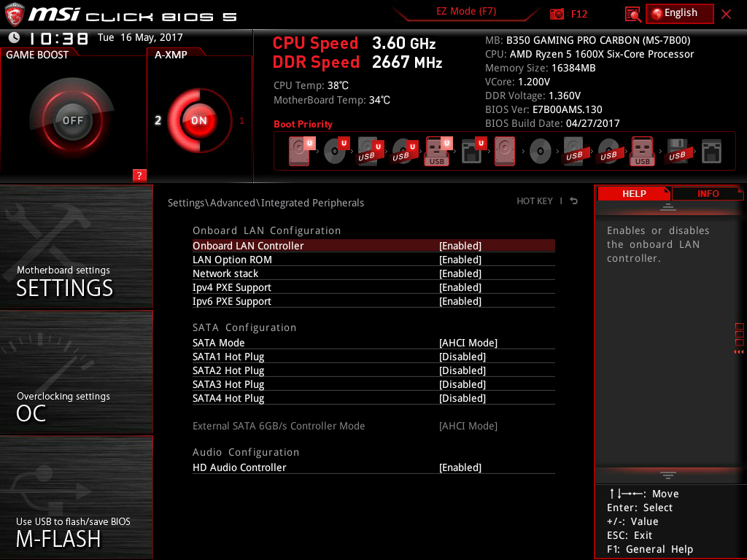The width and height of the screenshot is (747, 560).
Task: Click the 'SATA Configuration' section heading
Action: (244, 327)
